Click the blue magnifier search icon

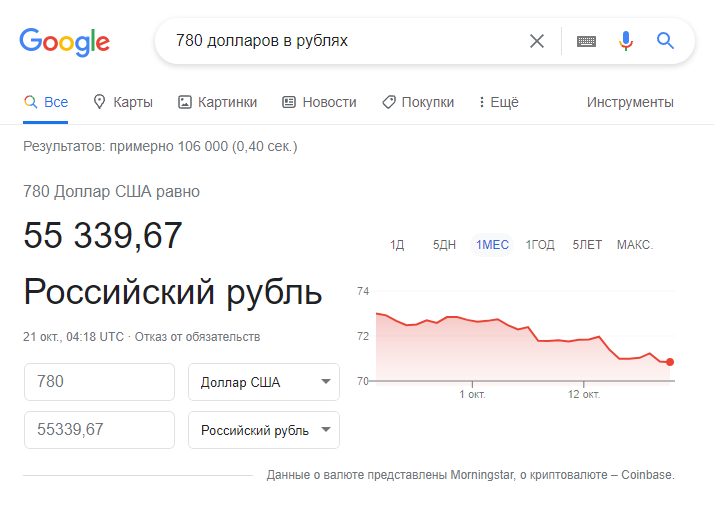(665, 41)
